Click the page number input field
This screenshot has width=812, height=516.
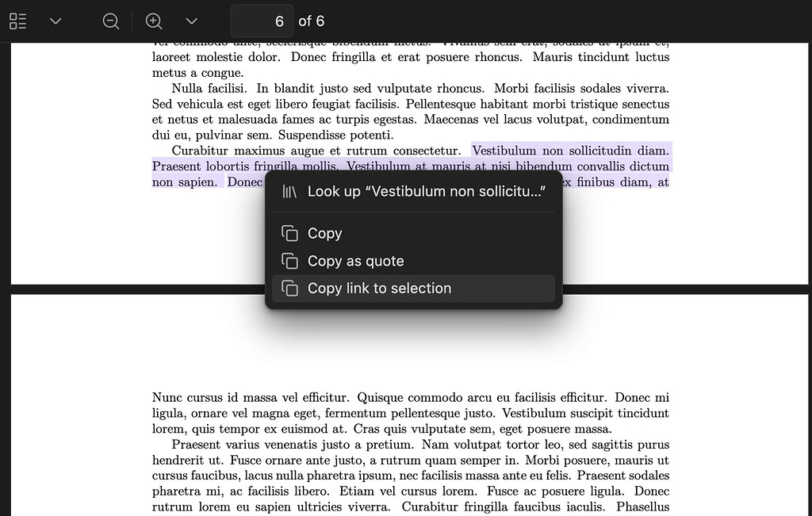[262, 21]
